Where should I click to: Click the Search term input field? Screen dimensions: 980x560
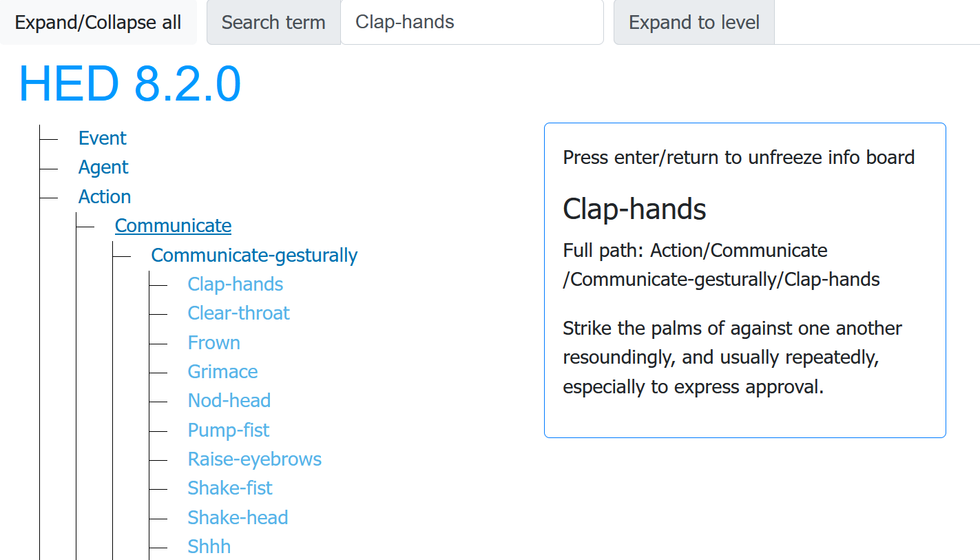pyautogui.click(x=472, y=23)
